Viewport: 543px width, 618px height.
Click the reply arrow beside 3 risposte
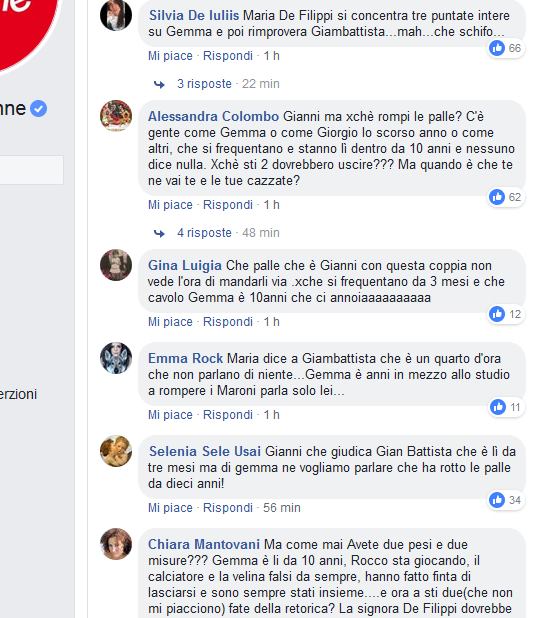(x=159, y=84)
